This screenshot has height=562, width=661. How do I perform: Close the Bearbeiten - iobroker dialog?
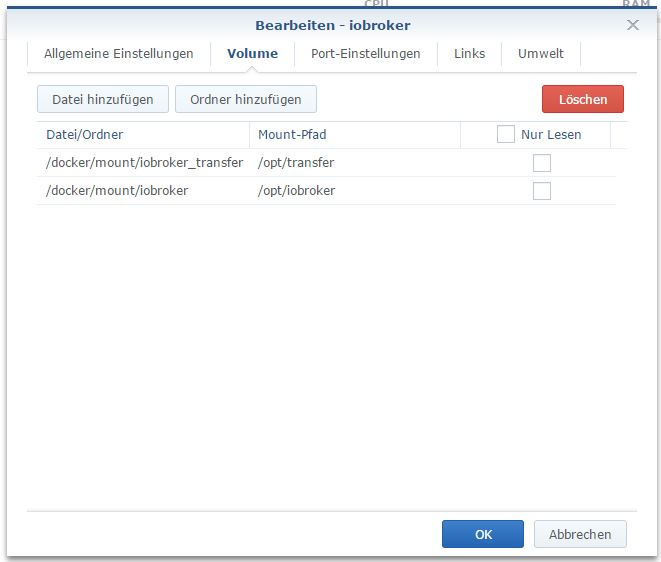pyautogui.click(x=632, y=25)
